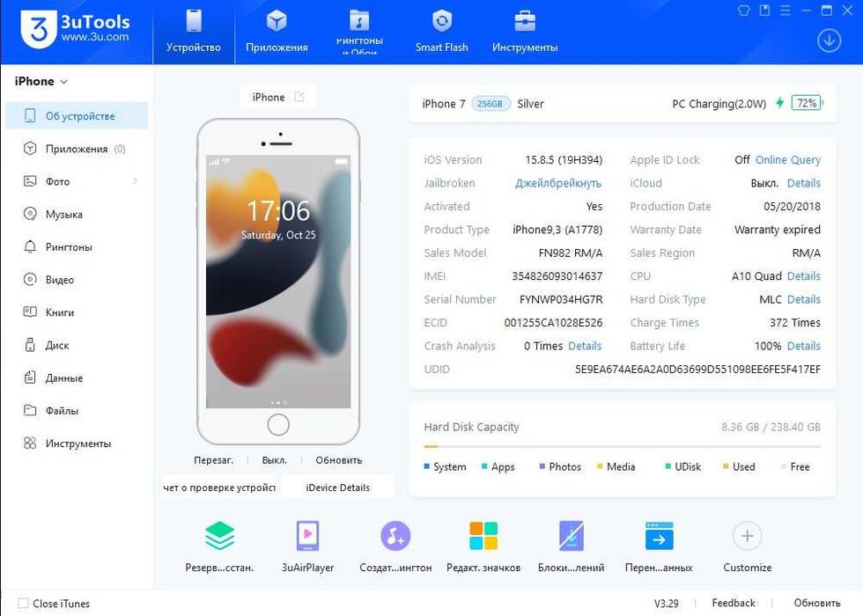Click the serial number FYNWP034HG7R

click(561, 299)
